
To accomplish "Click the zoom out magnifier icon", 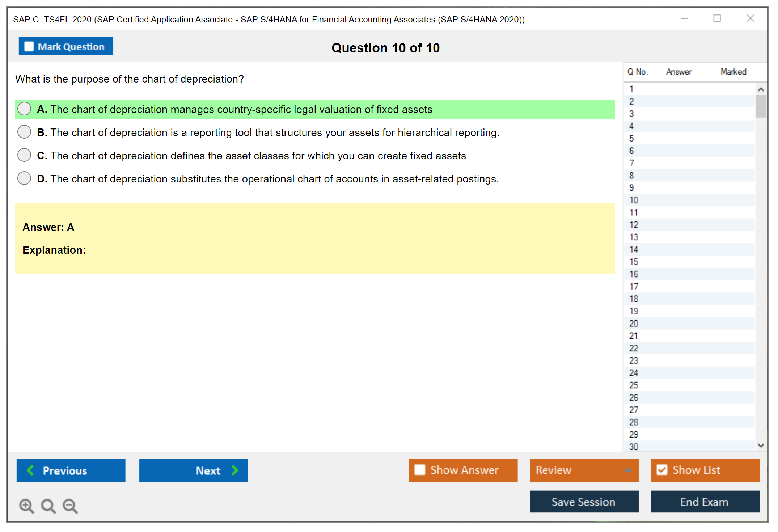I will [70, 506].
